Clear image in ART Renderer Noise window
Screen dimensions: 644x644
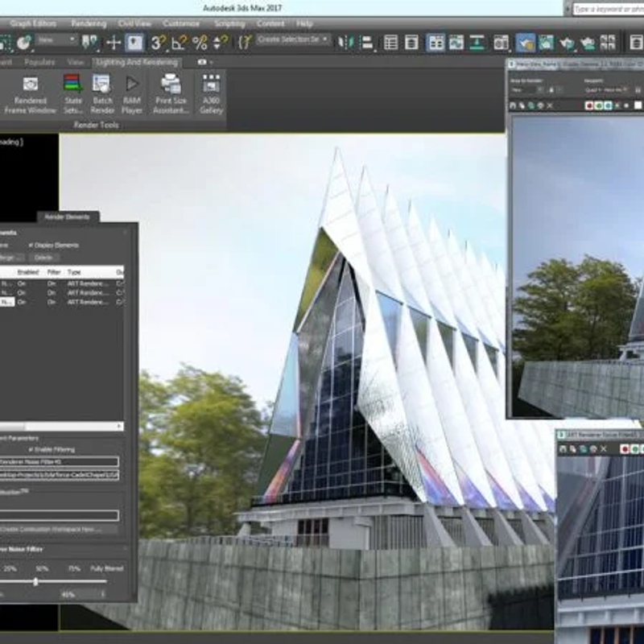point(603,449)
